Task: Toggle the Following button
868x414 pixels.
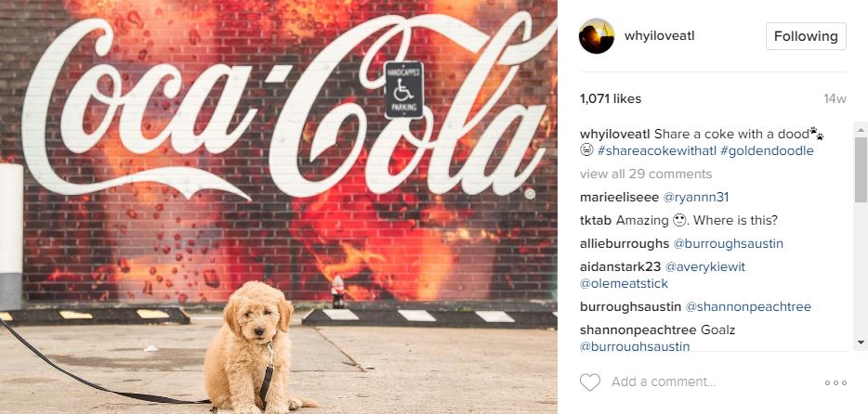Action: pos(806,36)
